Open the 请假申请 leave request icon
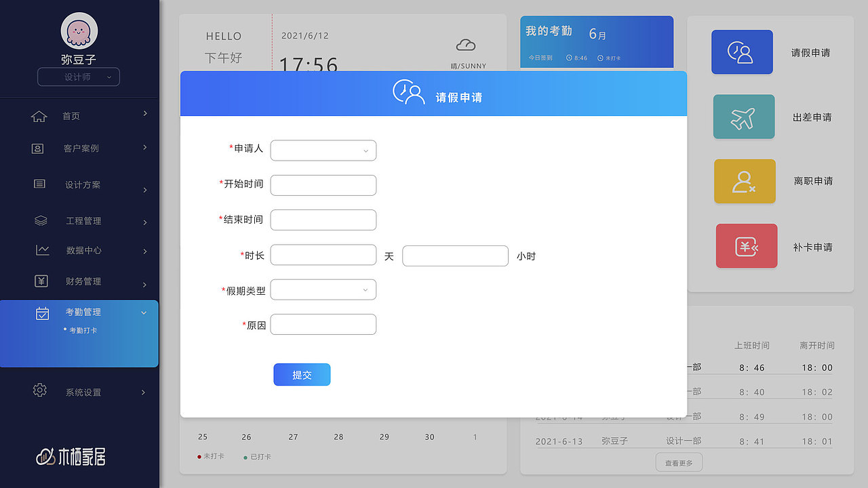This screenshot has height=488, width=868. point(742,52)
